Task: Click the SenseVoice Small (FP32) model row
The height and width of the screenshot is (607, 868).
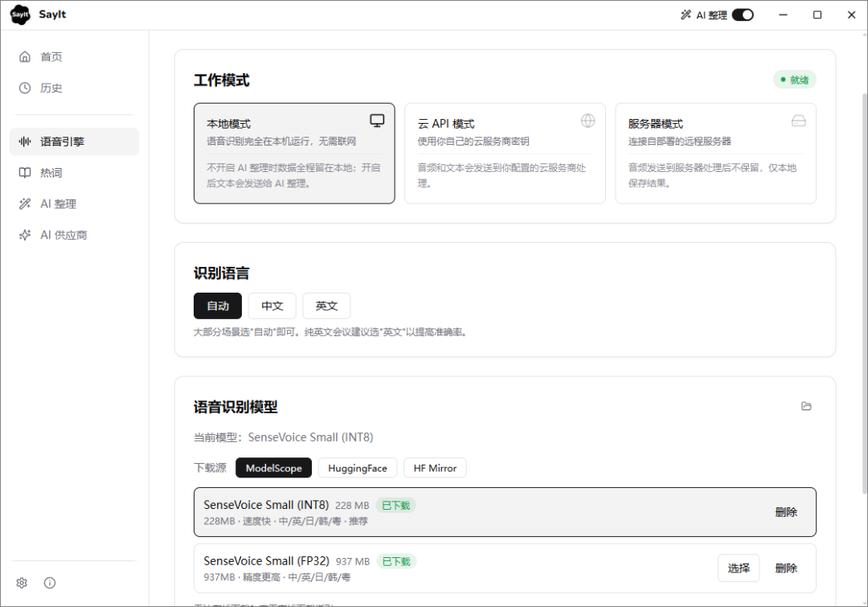Action: coord(505,568)
